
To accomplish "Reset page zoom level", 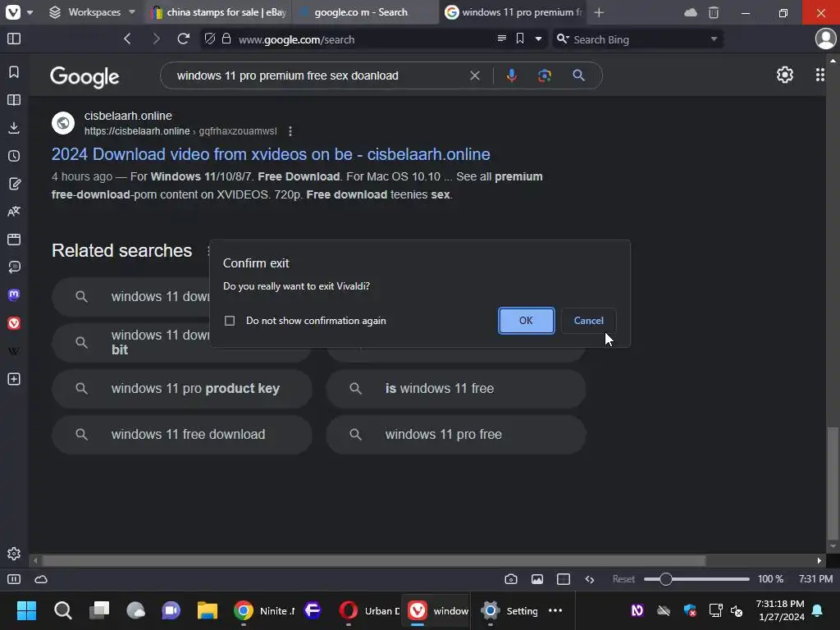I will (x=623, y=579).
